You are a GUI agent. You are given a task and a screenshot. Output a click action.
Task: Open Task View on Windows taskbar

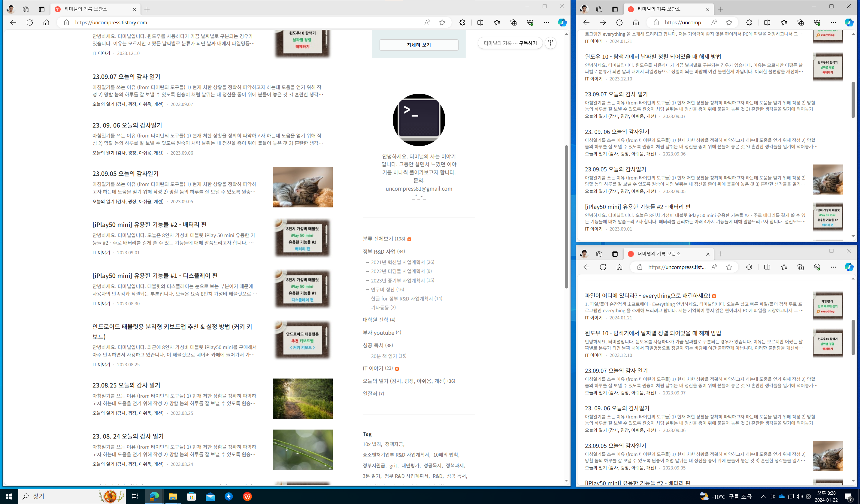pos(135,496)
